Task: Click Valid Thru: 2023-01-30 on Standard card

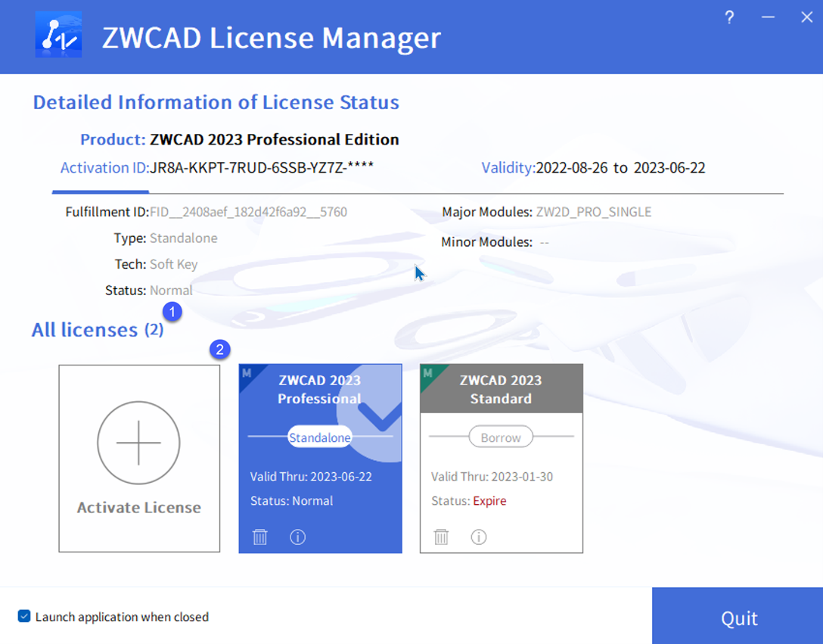Action: (x=492, y=477)
